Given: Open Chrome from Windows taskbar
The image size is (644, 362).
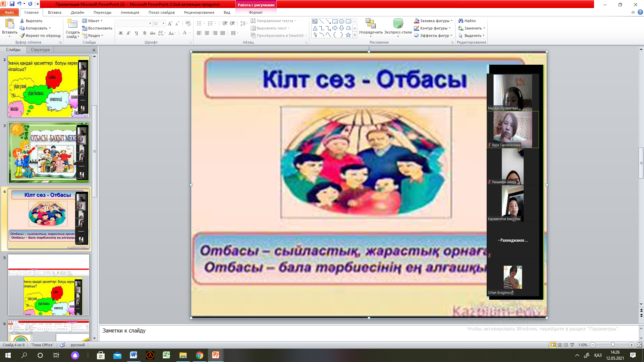Looking at the screenshot, I should (199, 355).
